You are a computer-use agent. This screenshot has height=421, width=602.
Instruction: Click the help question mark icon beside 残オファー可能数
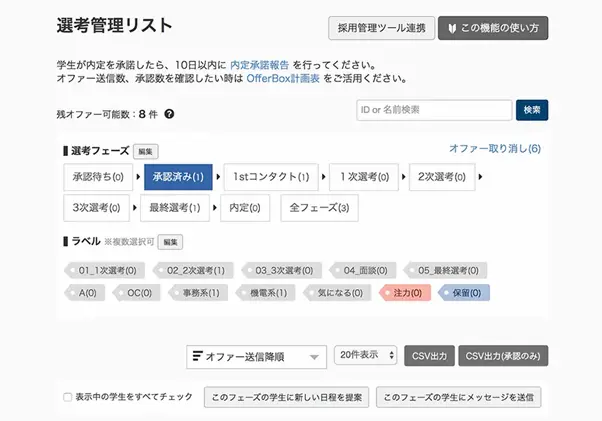[x=169, y=114]
